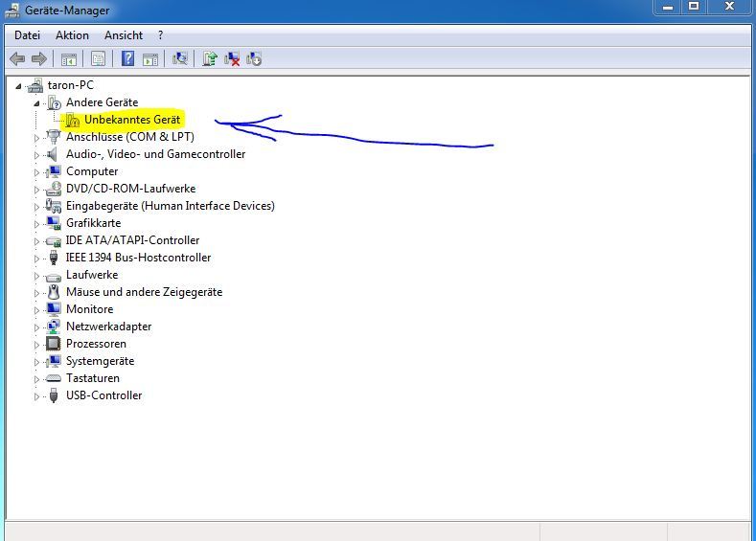Click the IDE ATA/ATAPI-Controller icon
This screenshot has width=756, height=541.
(54, 241)
